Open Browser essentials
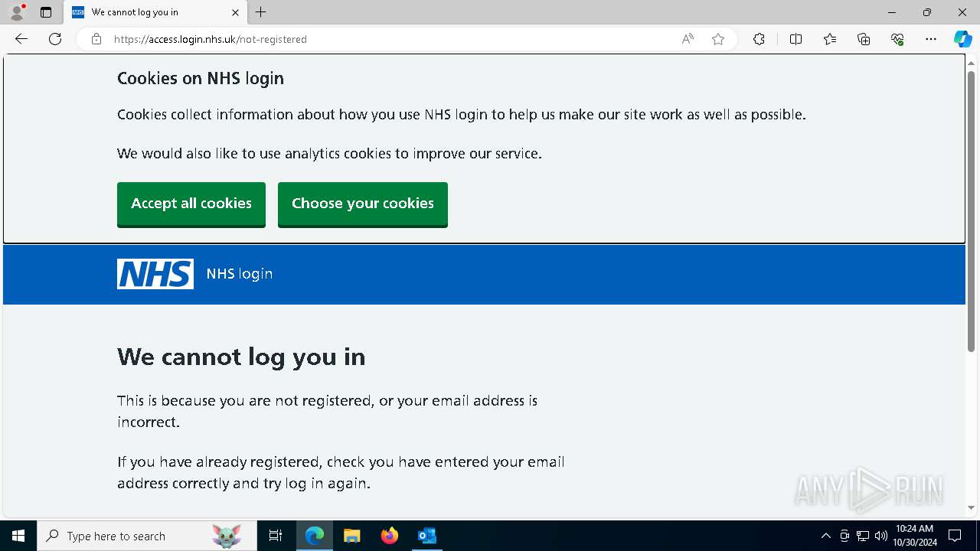 897,39
